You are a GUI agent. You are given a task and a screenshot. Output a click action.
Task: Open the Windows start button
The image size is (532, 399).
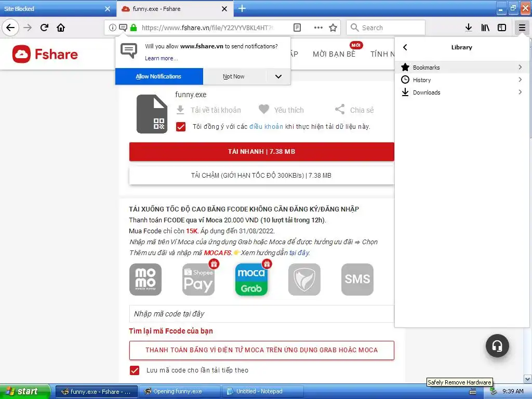[25, 391]
